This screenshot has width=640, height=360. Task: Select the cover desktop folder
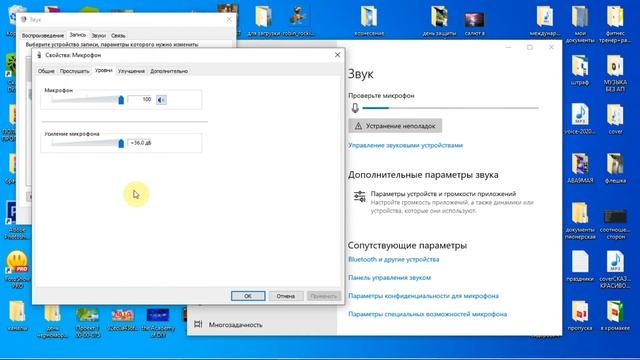coord(615,118)
